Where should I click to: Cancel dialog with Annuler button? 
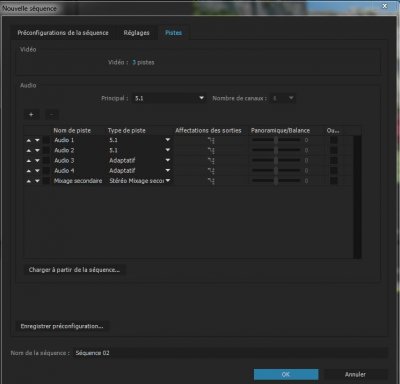(x=355, y=374)
